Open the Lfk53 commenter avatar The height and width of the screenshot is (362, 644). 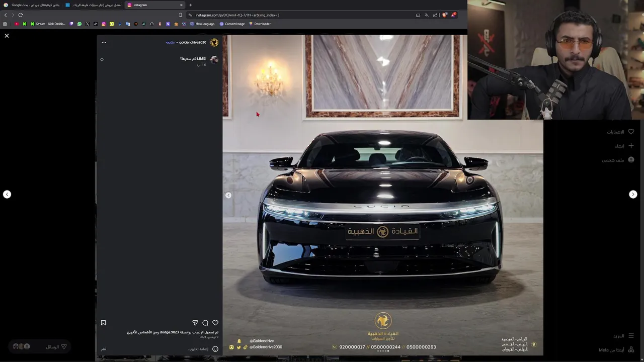(214, 60)
